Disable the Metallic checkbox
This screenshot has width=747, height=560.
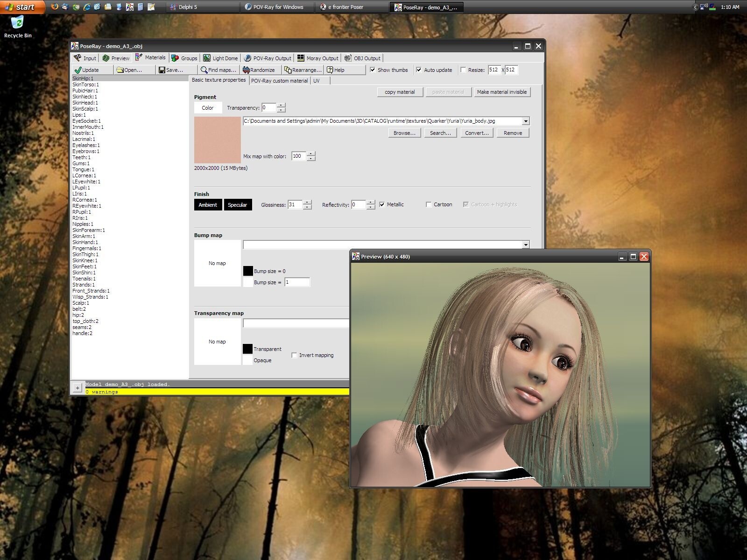[x=382, y=204]
